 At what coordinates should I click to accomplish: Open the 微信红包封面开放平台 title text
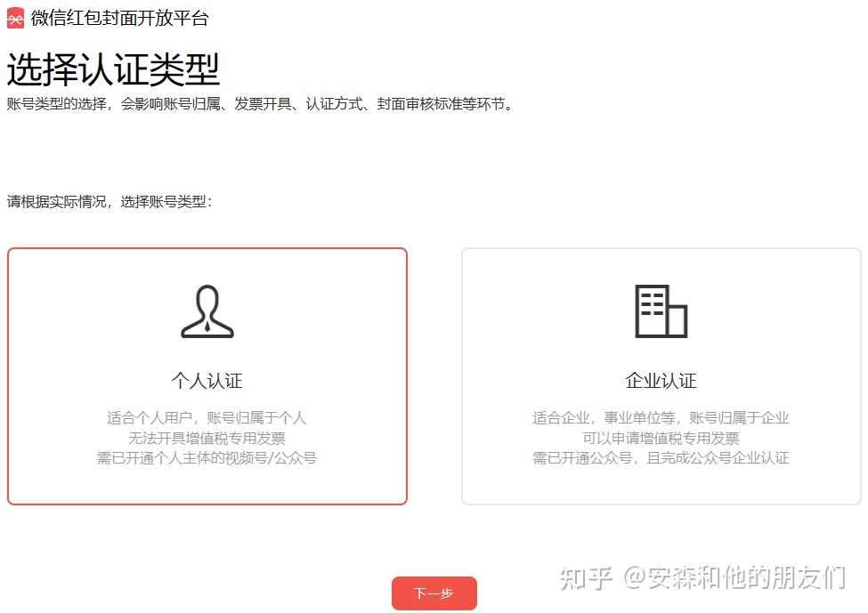click(x=119, y=19)
